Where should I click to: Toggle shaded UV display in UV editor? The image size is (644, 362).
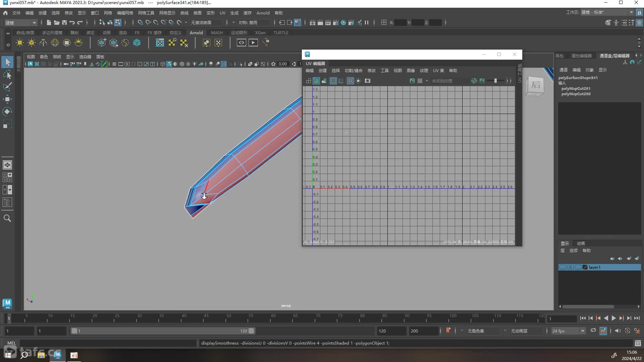pos(316,81)
